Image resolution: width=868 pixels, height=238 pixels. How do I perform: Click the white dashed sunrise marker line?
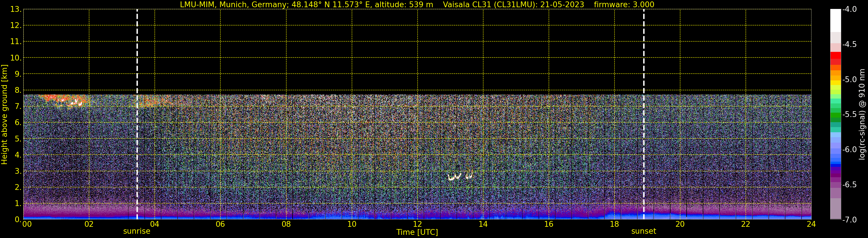click(137, 114)
